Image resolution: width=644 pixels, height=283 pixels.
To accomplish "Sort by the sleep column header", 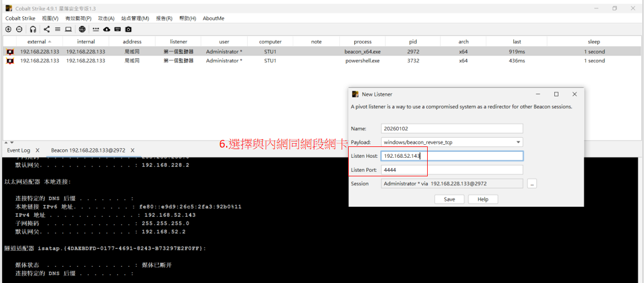I will 594,41.
